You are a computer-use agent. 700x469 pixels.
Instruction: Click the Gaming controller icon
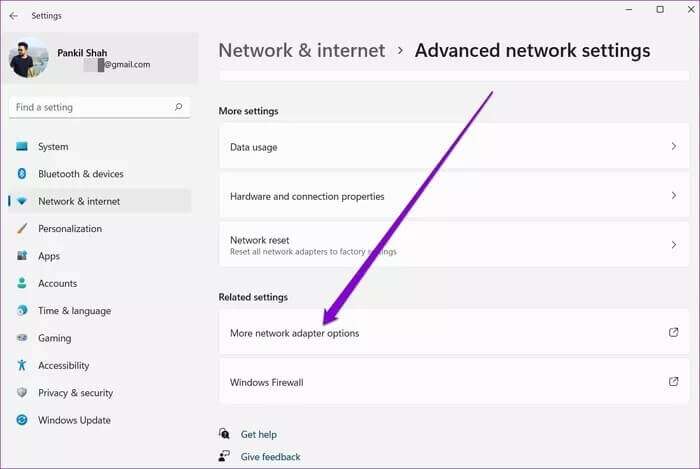tap(22, 338)
